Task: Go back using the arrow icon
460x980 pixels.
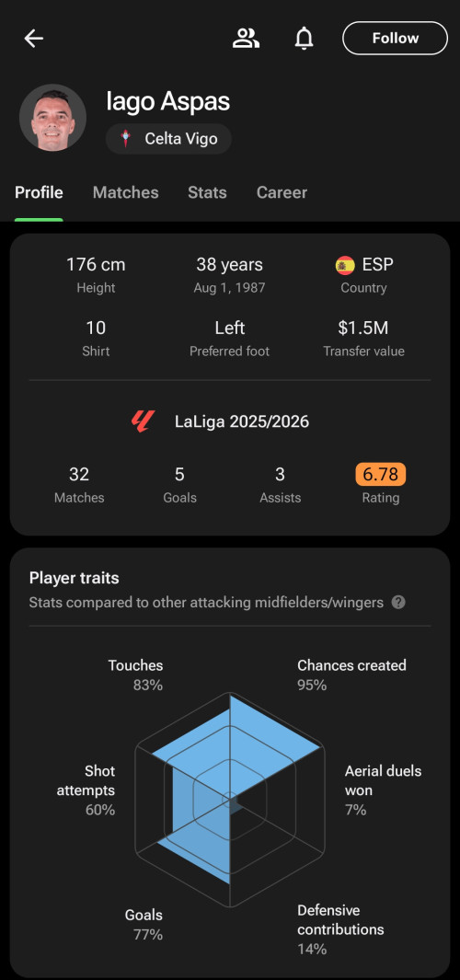Action: pos(34,38)
